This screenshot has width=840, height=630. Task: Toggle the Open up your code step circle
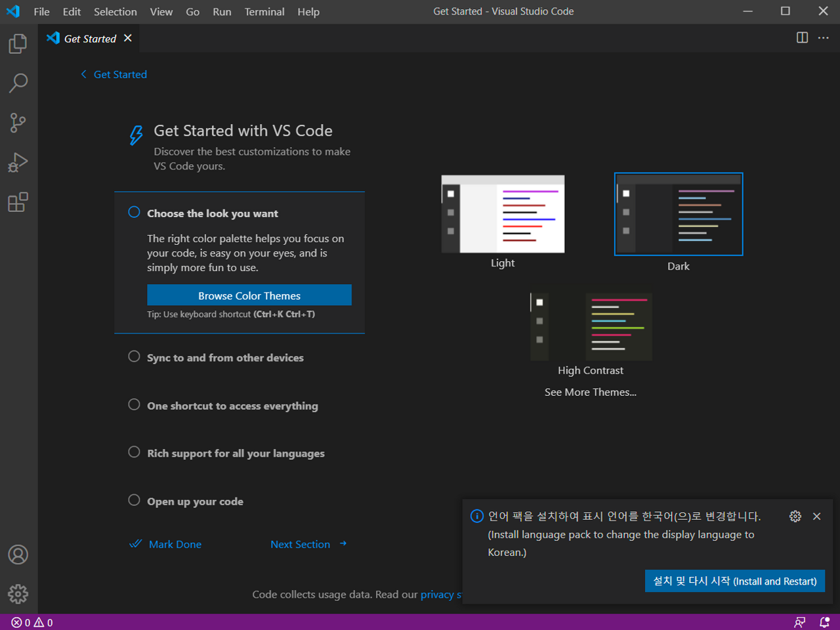pyautogui.click(x=134, y=500)
